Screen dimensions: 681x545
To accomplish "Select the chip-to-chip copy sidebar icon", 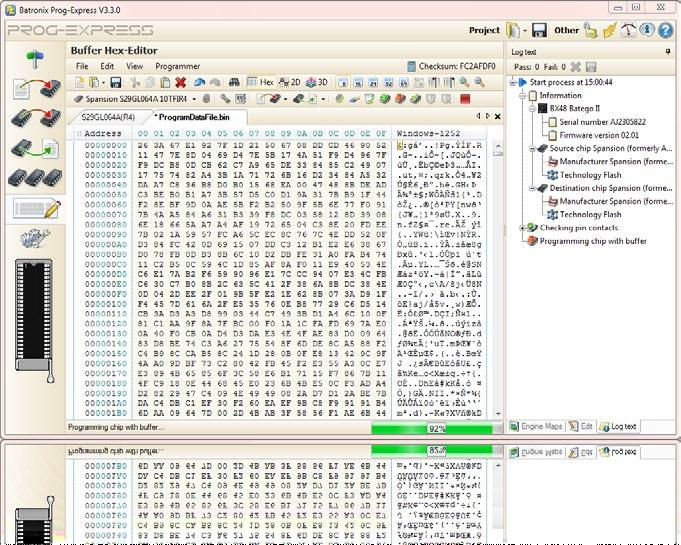I will pyautogui.click(x=36, y=117).
